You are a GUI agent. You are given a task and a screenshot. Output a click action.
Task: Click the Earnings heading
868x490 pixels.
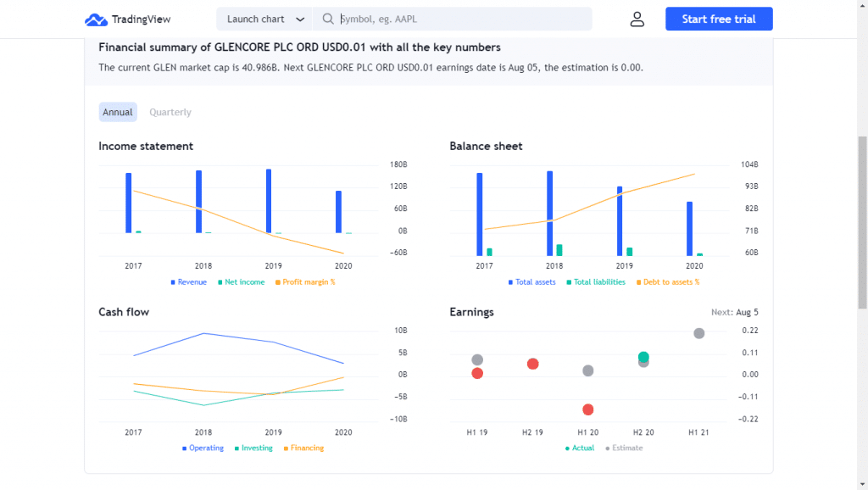471,312
